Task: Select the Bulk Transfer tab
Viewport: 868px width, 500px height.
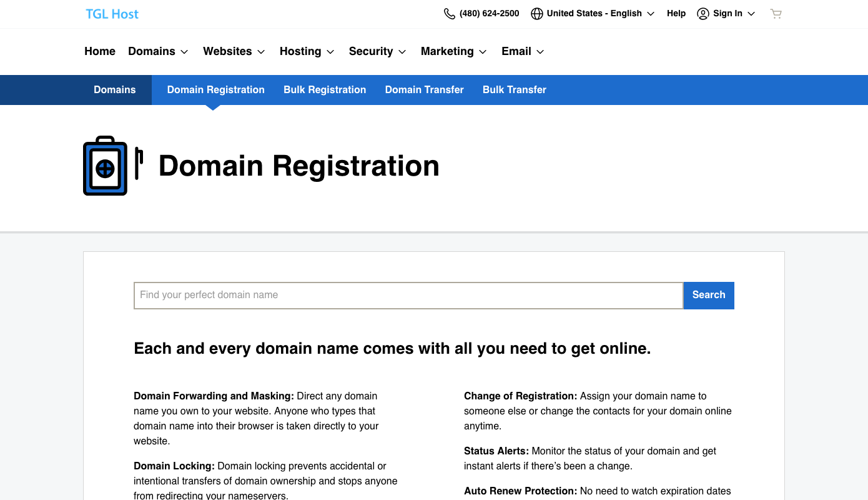Action: click(x=514, y=90)
